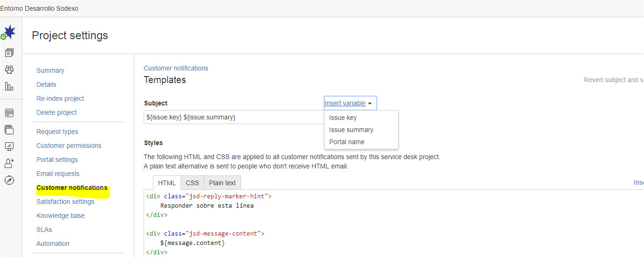Open Queues icon in sidebar
The height and width of the screenshot is (258, 644).
click(x=9, y=53)
